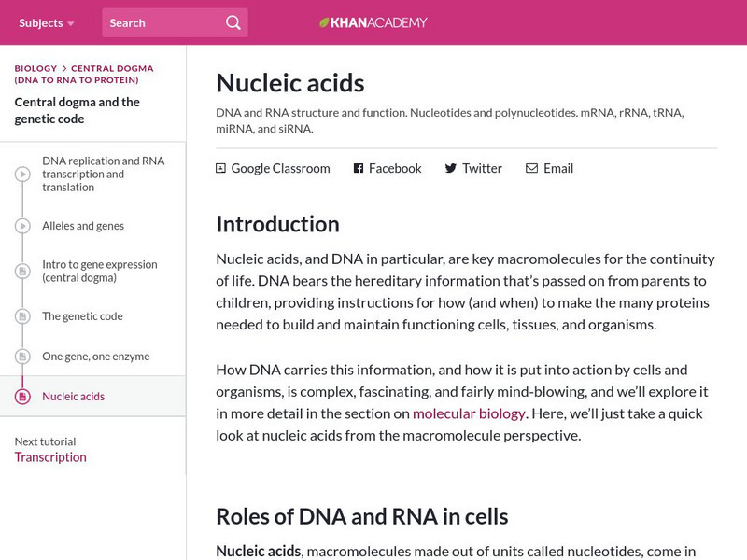Click the search magnifying glass icon
Image resolution: width=747 pixels, height=560 pixels.
pyautogui.click(x=233, y=22)
